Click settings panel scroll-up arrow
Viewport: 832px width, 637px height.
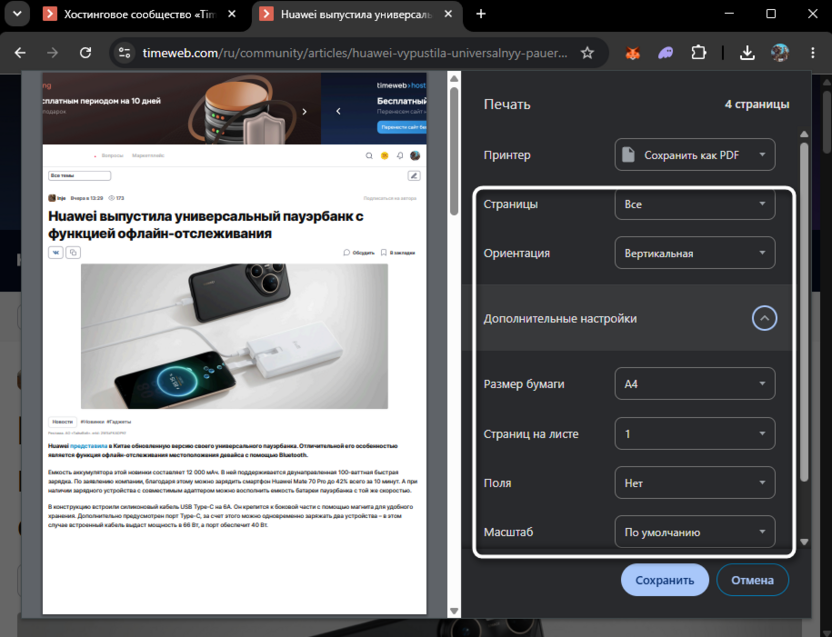click(x=804, y=134)
